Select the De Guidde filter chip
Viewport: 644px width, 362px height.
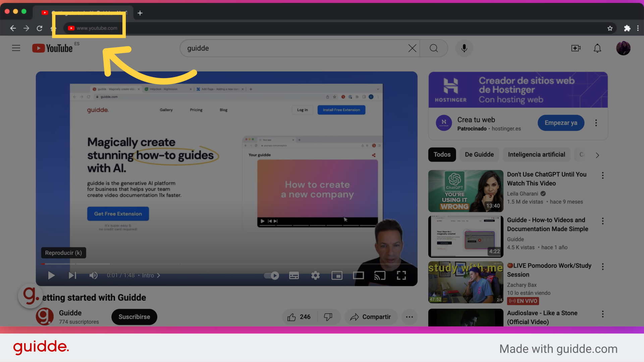tap(479, 155)
